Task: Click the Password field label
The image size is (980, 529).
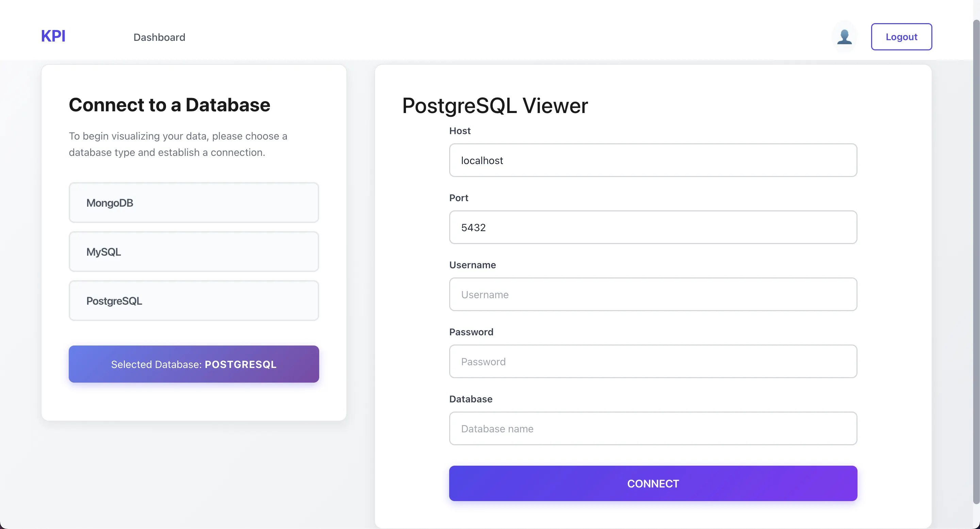Action: click(x=471, y=332)
